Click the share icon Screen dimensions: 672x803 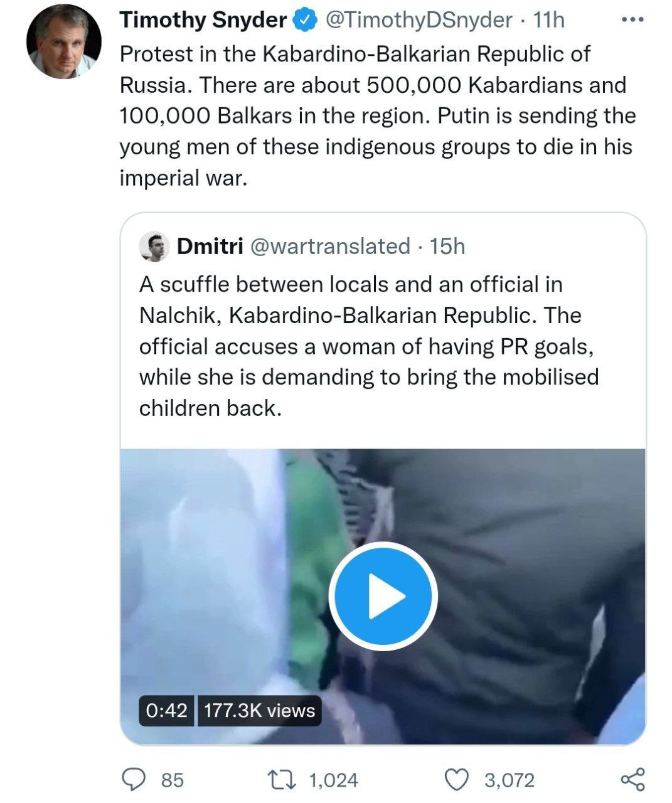click(x=632, y=779)
